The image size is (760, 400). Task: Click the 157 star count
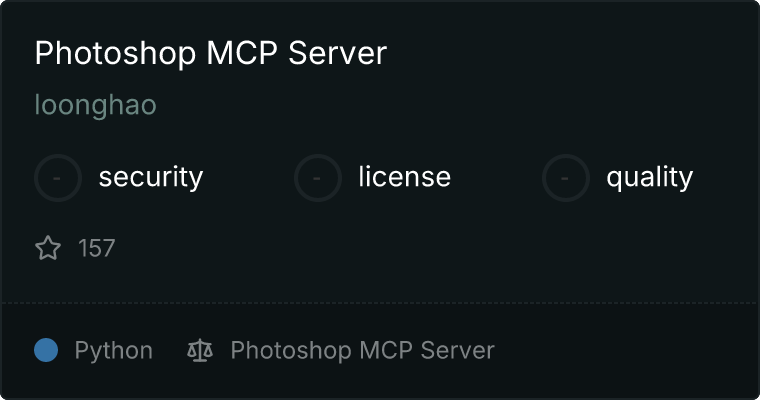[96, 248]
